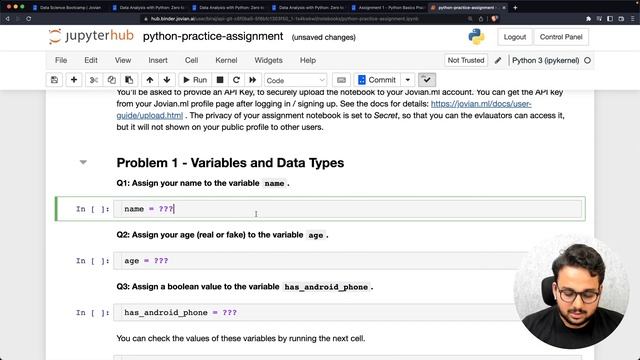The image size is (640, 360).
Task: Toggle the checkmark toolbar button
Action: tap(427, 80)
